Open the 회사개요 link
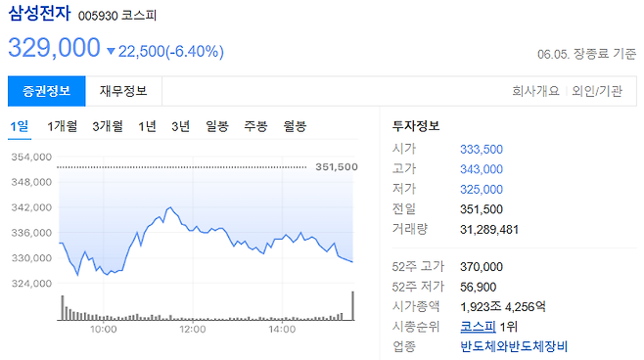Screen dimensions: 644x360 pos(535,91)
